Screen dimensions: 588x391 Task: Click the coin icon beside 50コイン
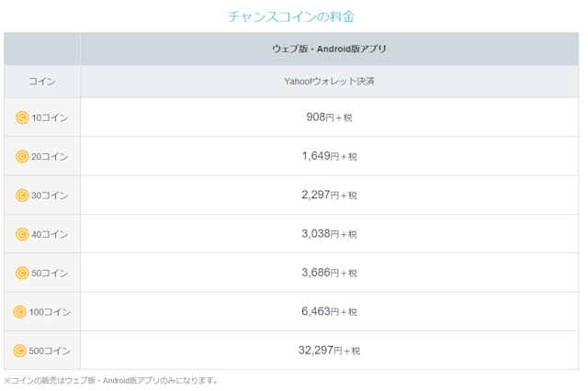(x=22, y=273)
